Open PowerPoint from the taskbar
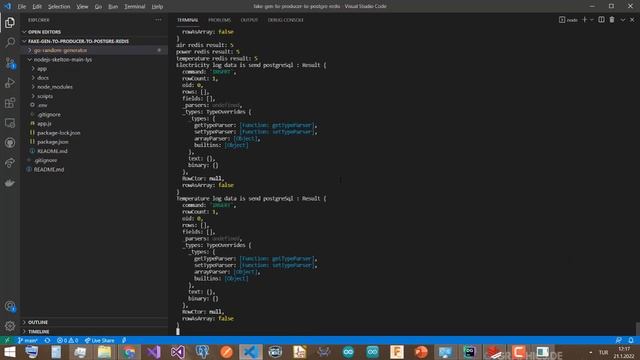This screenshot has height=360, width=640. 421,352
